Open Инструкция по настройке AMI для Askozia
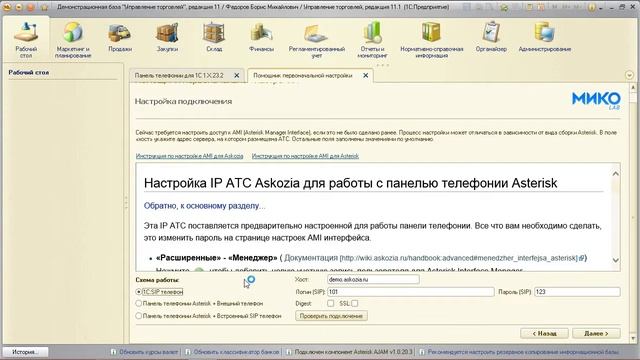Viewport: 640px width, 360px height. pyautogui.click(x=189, y=156)
